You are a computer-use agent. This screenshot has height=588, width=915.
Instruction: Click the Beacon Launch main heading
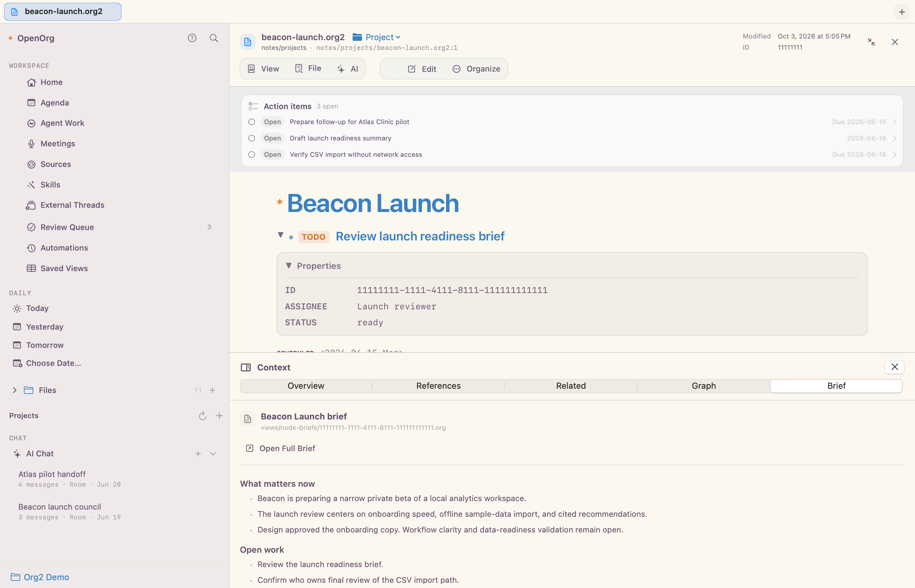(x=373, y=203)
